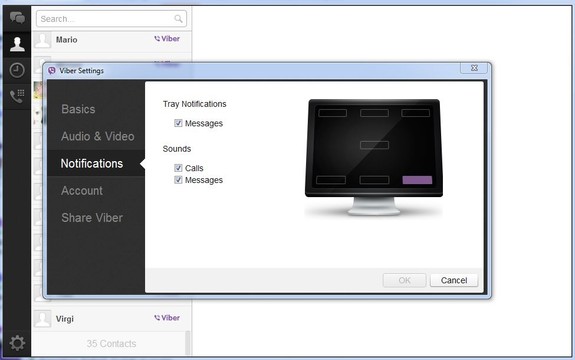Toggle the Calls sound checkbox
Screen dimensions: 575x360
coord(178,168)
